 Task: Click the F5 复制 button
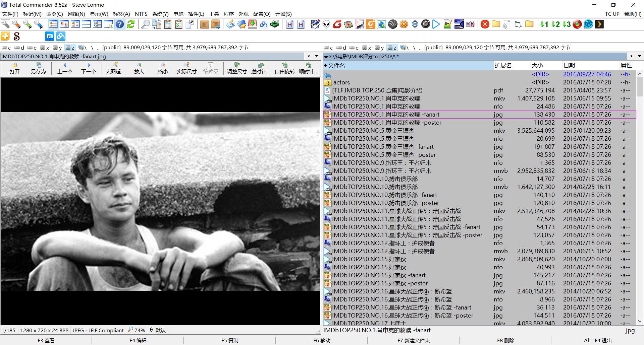click(230, 340)
